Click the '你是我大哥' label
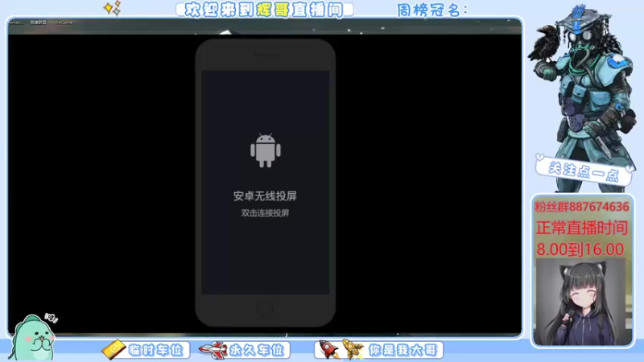 tap(403, 350)
